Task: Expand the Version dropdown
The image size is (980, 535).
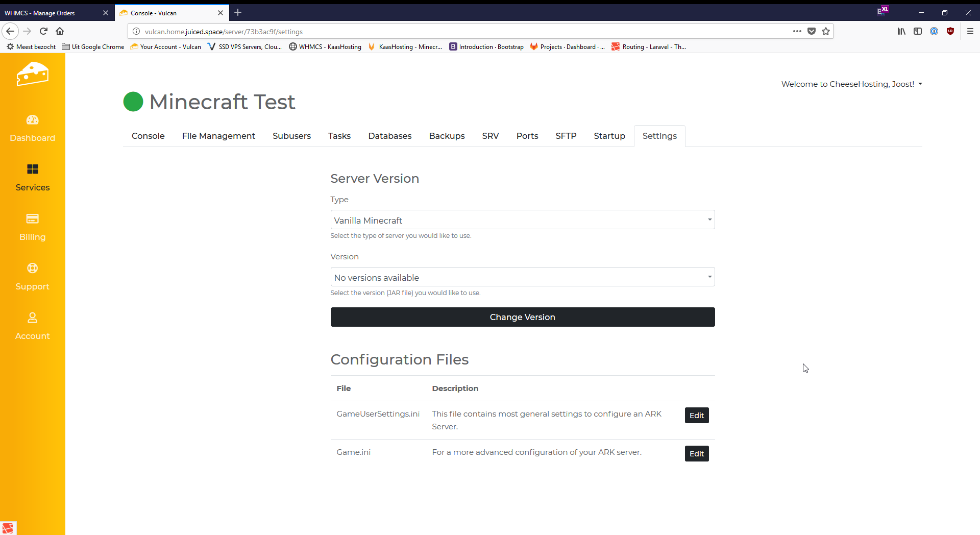Action: coord(522,277)
